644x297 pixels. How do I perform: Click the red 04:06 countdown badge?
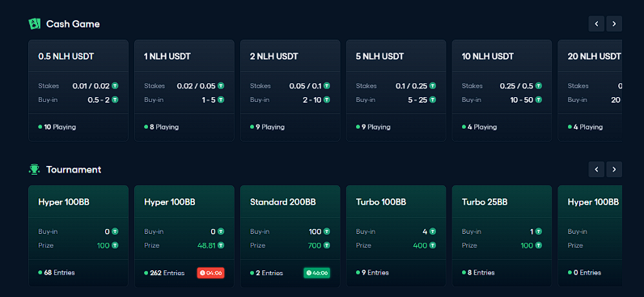210,273
